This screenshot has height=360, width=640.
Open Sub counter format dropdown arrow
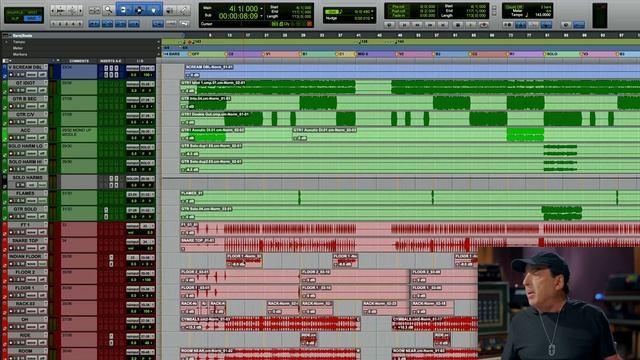click(262, 16)
